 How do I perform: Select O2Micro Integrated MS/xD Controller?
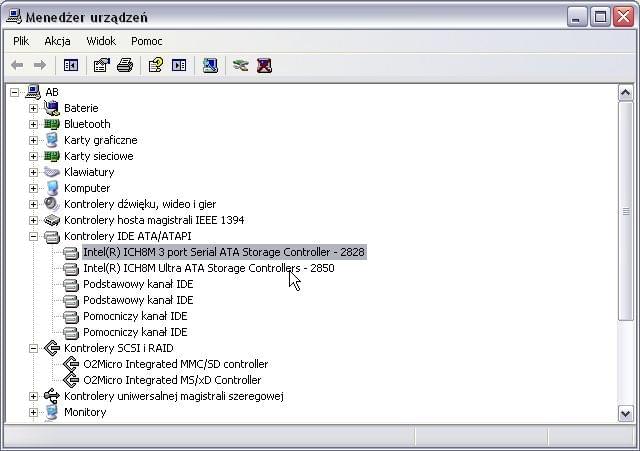(172, 380)
